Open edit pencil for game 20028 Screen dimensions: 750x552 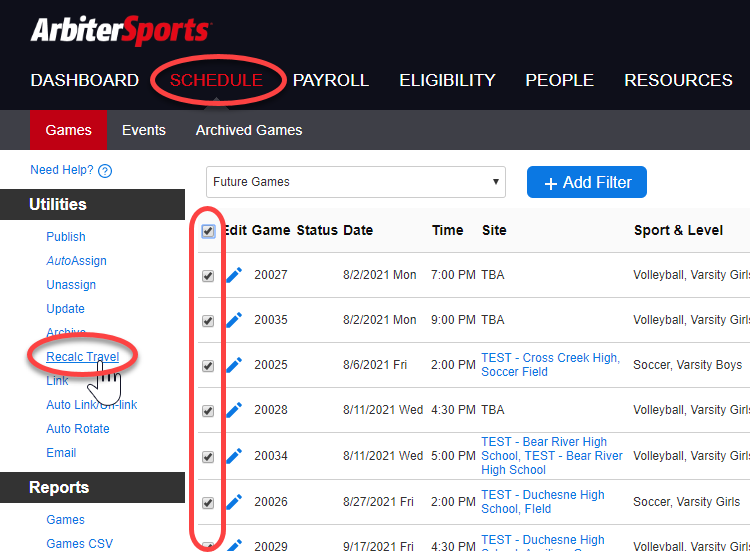(234, 410)
